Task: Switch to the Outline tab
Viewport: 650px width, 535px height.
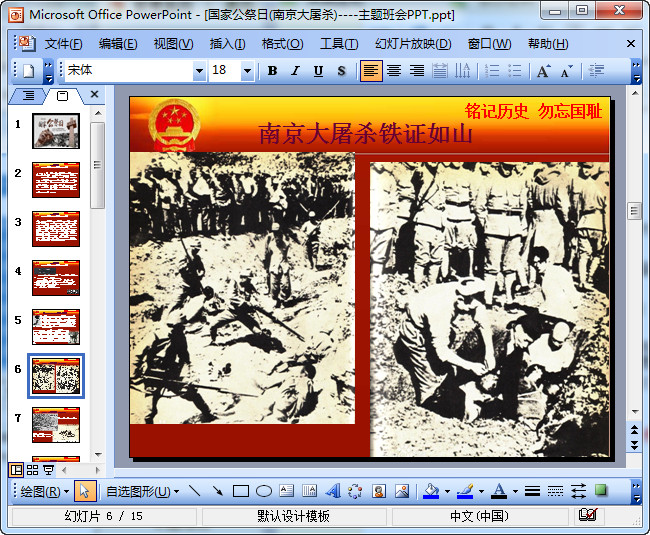Action: pyautogui.click(x=28, y=95)
